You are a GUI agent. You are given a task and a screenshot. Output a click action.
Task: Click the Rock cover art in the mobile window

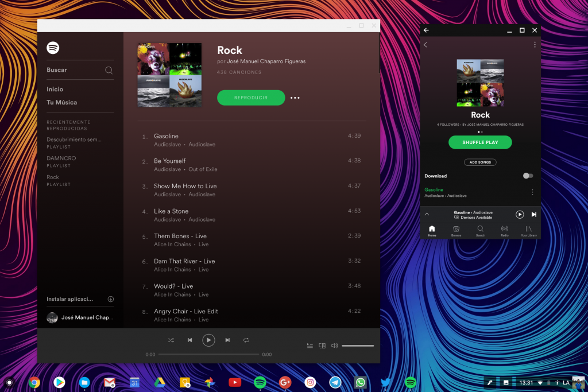481,83
